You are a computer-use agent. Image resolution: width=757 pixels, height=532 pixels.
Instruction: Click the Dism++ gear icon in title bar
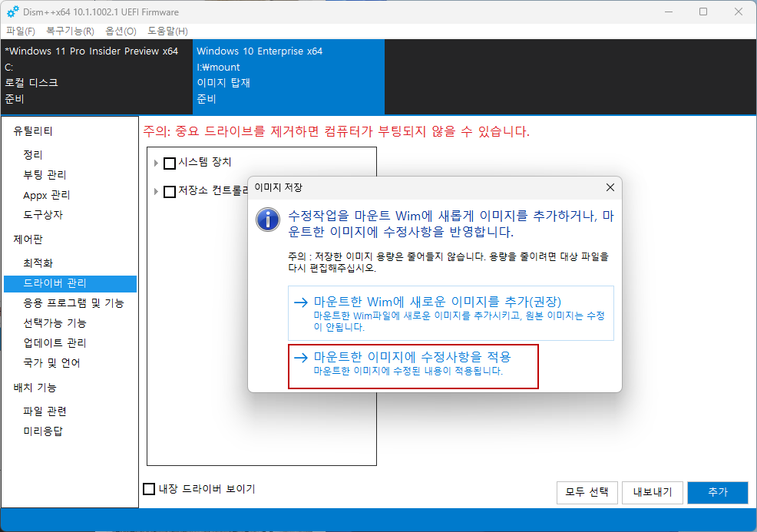pos(12,12)
